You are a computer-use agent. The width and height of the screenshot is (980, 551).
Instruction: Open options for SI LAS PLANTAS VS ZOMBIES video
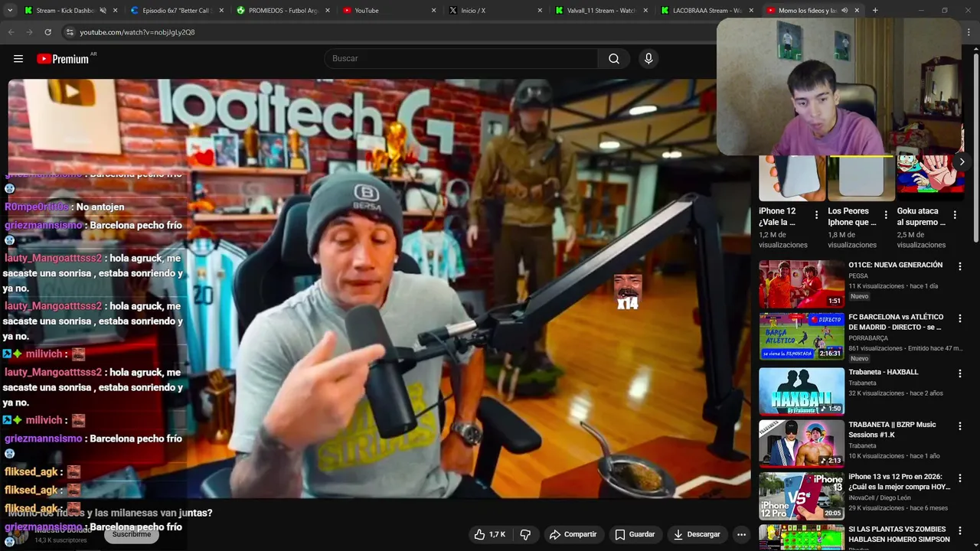click(x=960, y=530)
